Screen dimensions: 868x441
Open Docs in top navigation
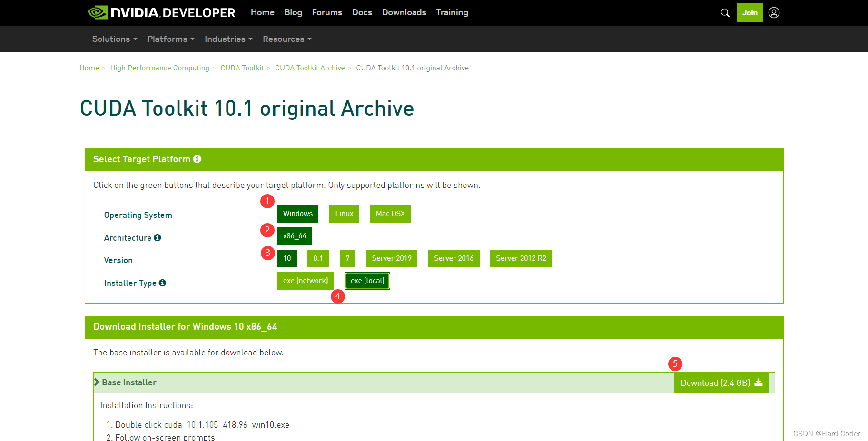362,12
